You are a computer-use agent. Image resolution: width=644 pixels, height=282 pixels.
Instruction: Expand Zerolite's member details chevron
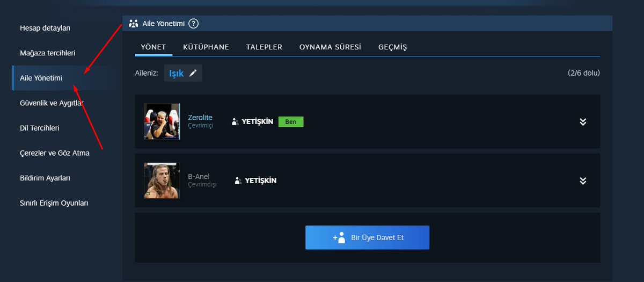(x=583, y=122)
